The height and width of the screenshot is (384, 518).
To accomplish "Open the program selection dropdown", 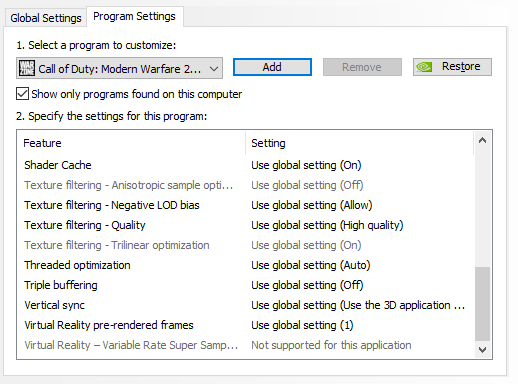I will coord(119,68).
